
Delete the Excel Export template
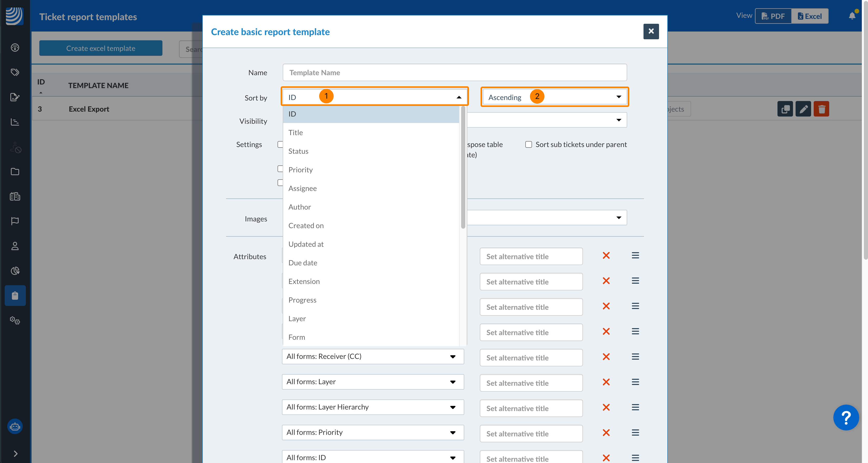coord(821,109)
